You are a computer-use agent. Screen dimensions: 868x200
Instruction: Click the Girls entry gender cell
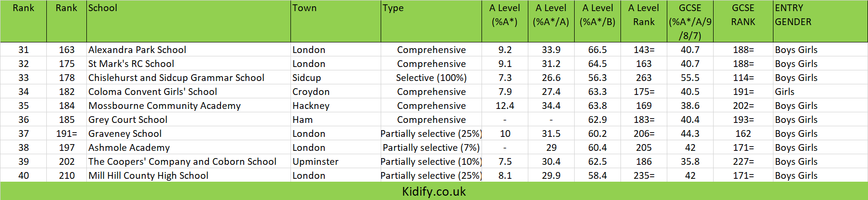[820, 92]
